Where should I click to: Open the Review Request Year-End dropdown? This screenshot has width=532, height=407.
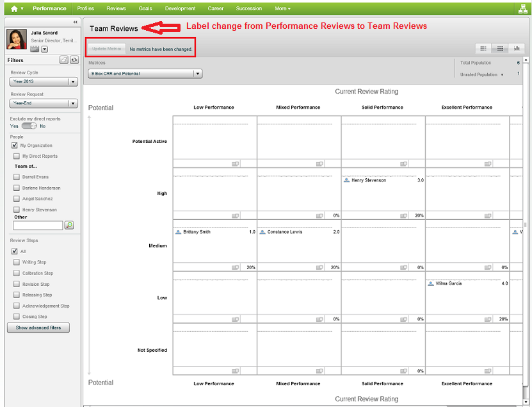coord(72,103)
